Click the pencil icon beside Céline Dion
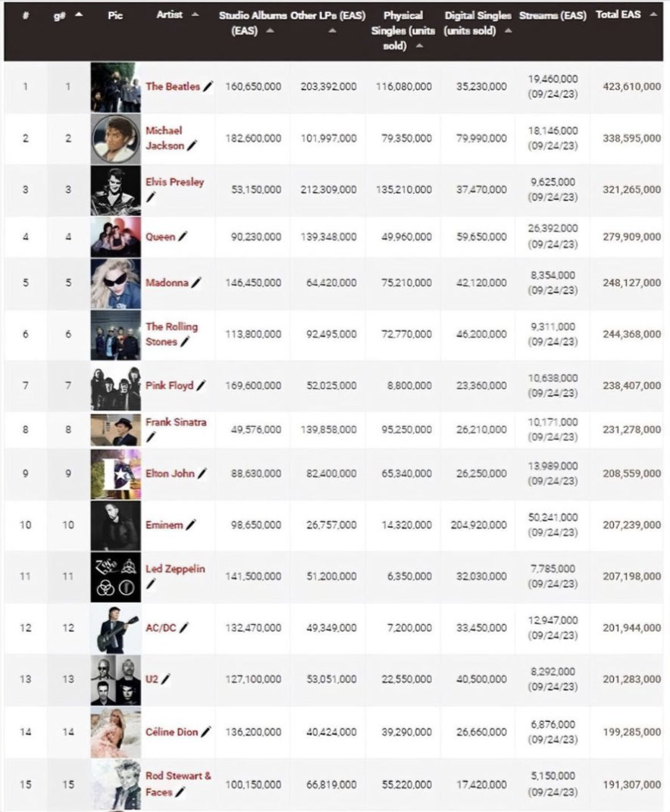Viewport: 670px width, 812px height. tap(206, 732)
